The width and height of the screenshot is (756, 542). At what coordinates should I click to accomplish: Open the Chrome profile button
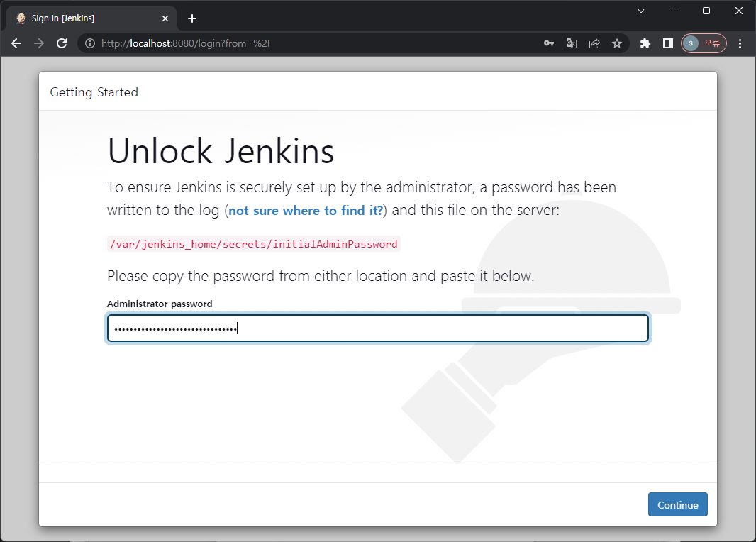pos(704,43)
